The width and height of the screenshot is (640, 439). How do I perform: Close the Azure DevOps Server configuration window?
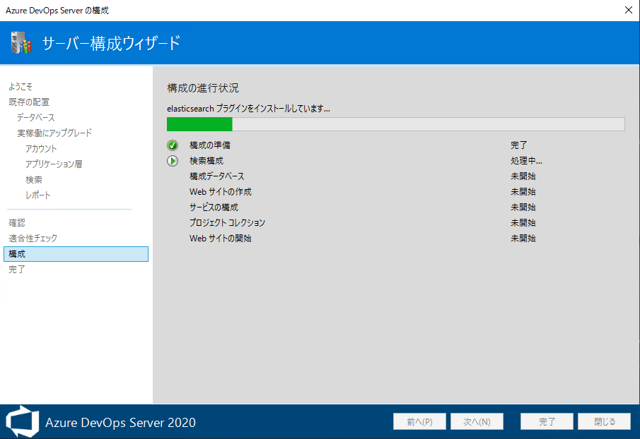click(628, 10)
